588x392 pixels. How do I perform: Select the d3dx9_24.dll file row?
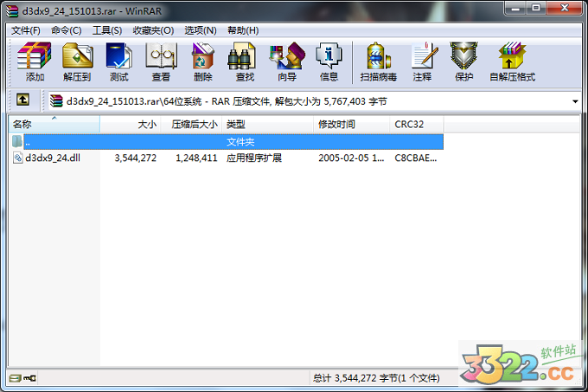227,157
